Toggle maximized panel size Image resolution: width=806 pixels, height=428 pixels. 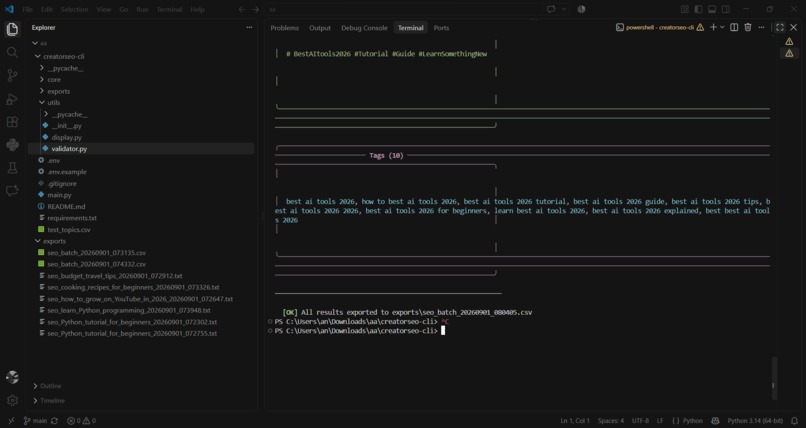click(x=780, y=27)
